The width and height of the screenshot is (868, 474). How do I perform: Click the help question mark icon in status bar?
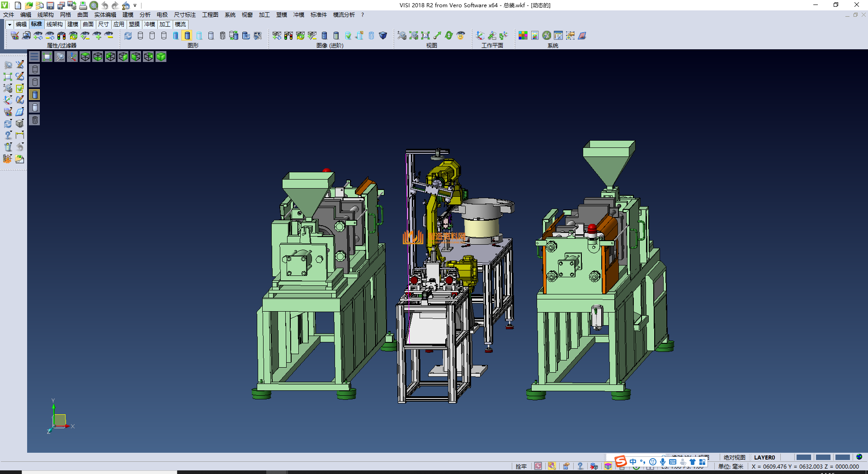coord(580,466)
